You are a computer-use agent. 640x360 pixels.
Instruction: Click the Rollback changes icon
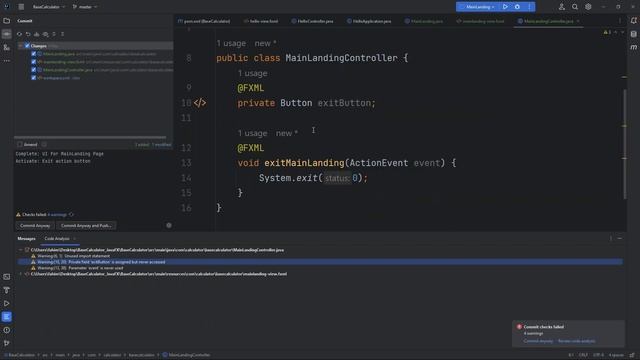tap(28, 34)
